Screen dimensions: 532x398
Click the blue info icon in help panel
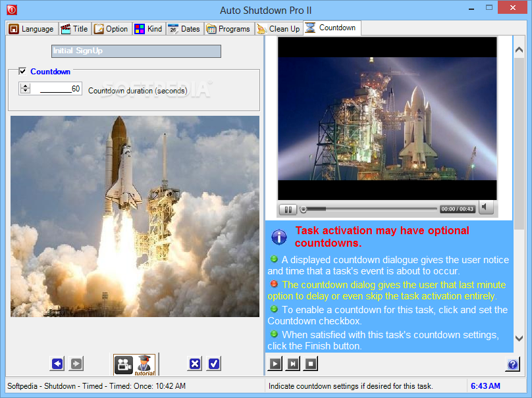click(279, 237)
